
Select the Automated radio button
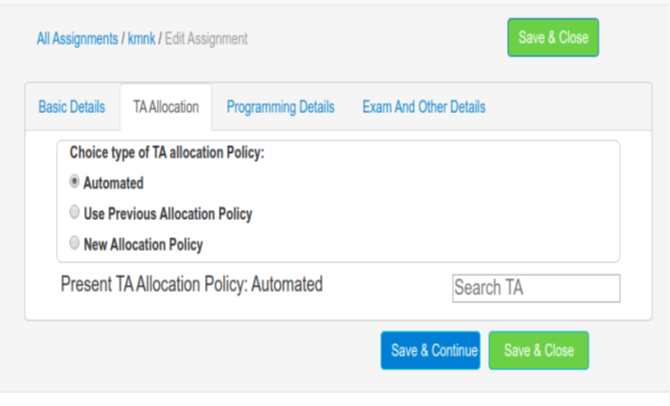point(74,183)
